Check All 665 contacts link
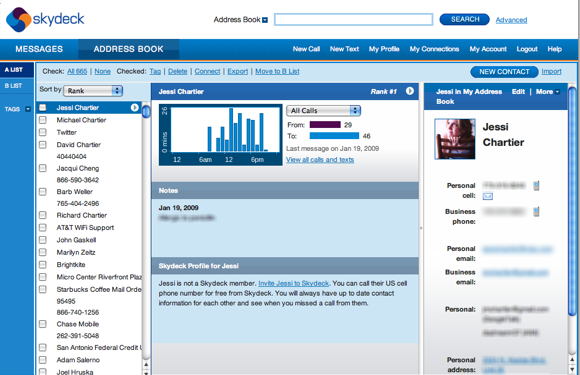This screenshot has height=375, width=580. [77, 71]
